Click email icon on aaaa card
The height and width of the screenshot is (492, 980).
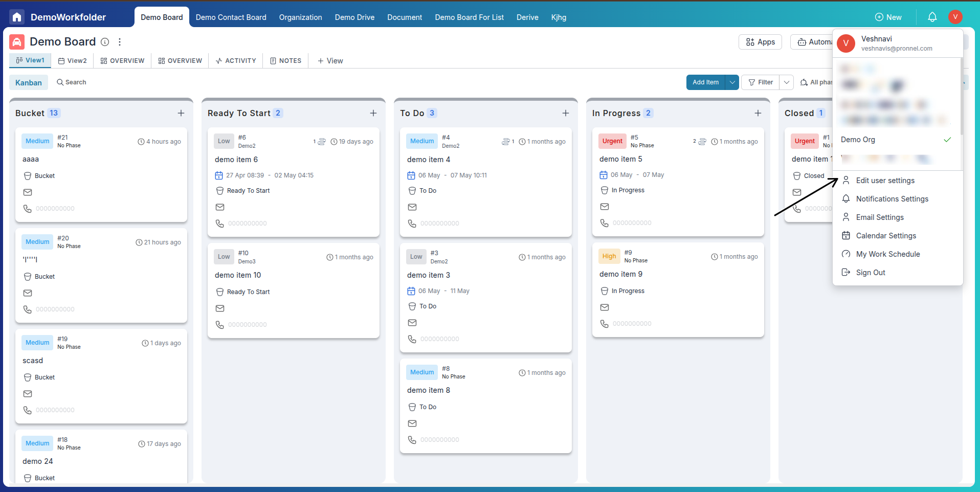point(28,192)
